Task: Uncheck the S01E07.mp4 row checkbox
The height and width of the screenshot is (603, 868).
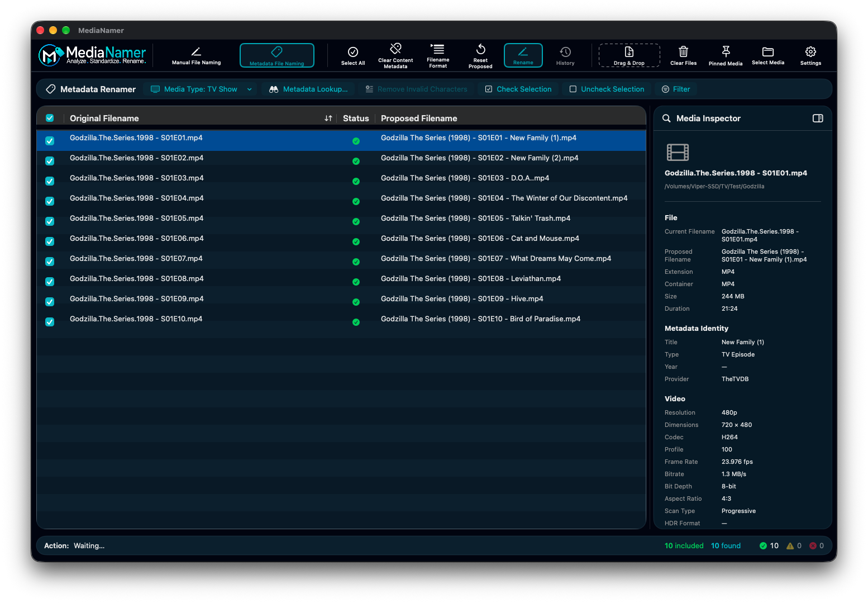Action: click(x=50, y=262)
